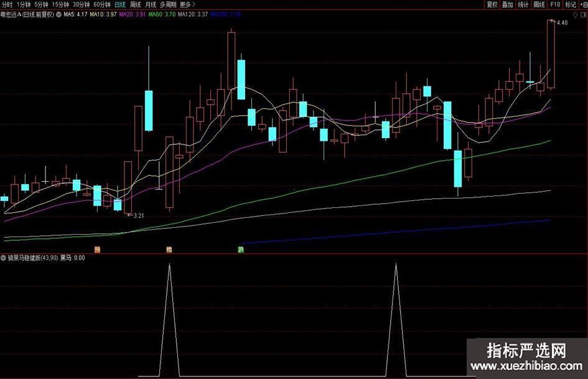Click the MA20: 3.91 label
This screenshot has width=588, height=379.
tap(133, 15)
